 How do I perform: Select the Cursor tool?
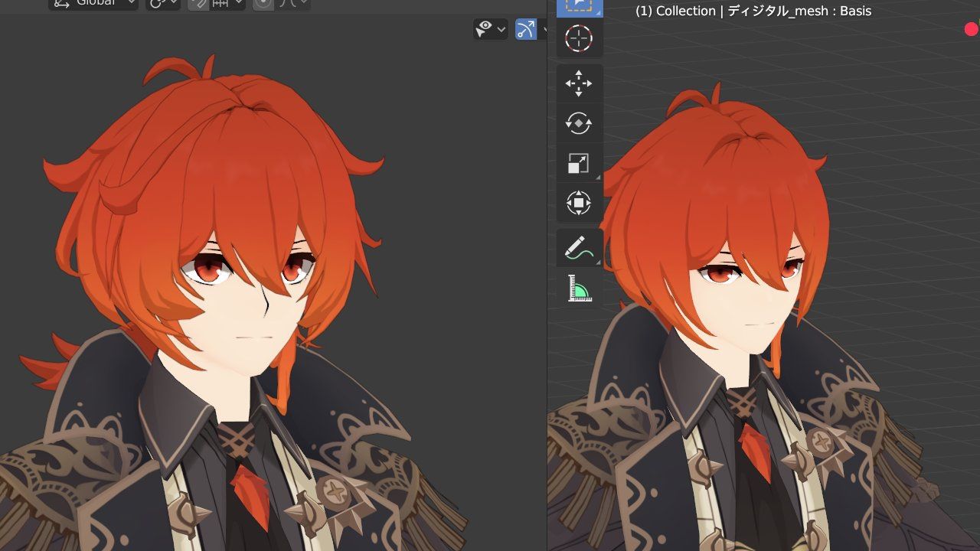(579, 38)
